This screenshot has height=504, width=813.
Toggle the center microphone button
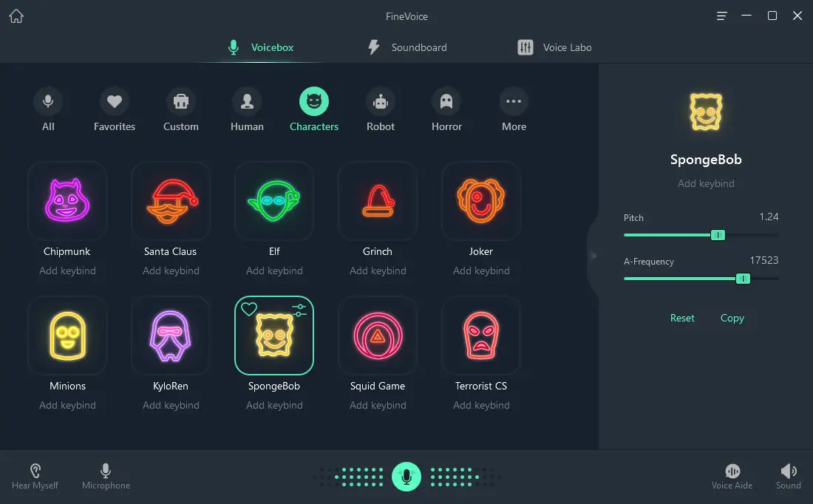(406, 477)
